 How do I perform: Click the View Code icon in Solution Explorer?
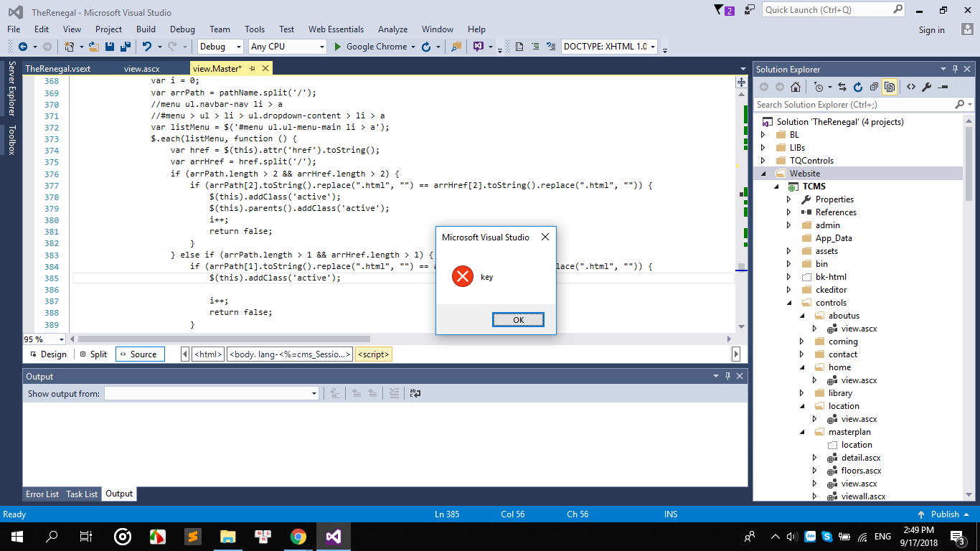(910, 87)
